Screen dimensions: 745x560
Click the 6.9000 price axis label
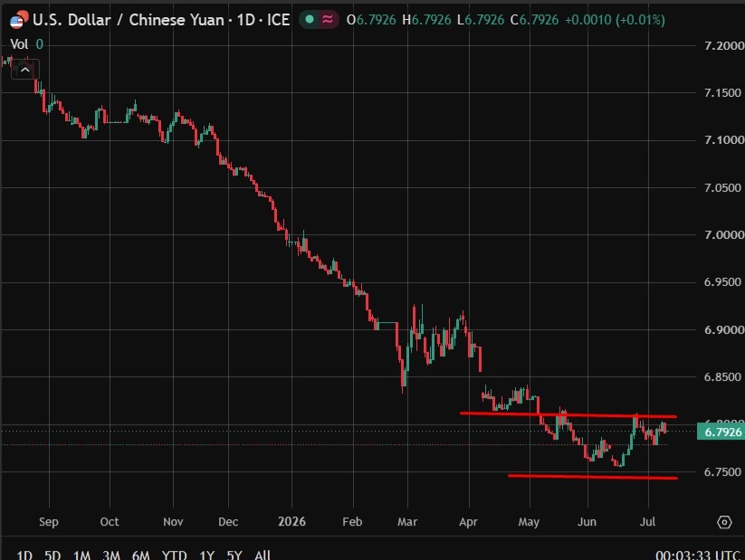coord(723,329)
